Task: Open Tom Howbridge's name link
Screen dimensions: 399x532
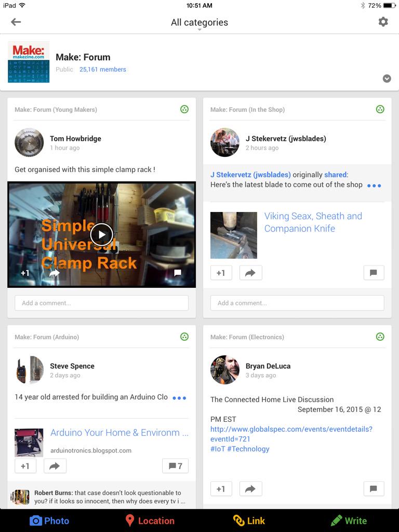Action: point(75,138)
